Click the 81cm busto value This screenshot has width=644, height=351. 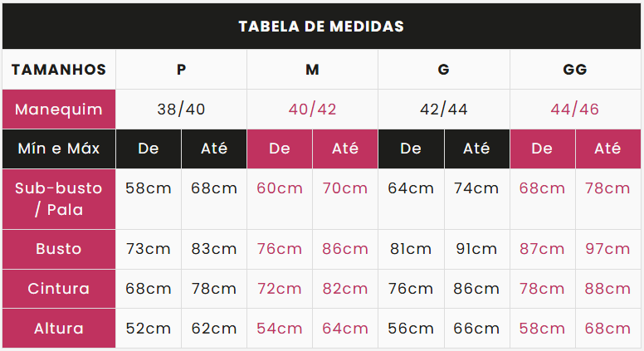click(x=411, y=249)
